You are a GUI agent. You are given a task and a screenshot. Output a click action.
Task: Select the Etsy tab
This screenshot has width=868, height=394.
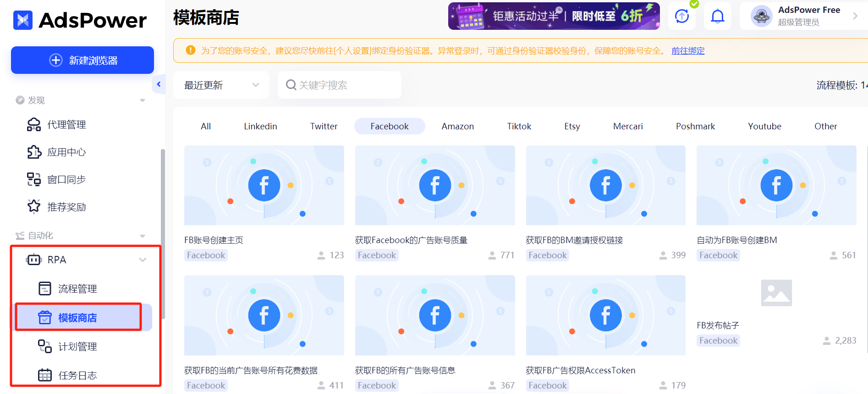click(572, 126)
